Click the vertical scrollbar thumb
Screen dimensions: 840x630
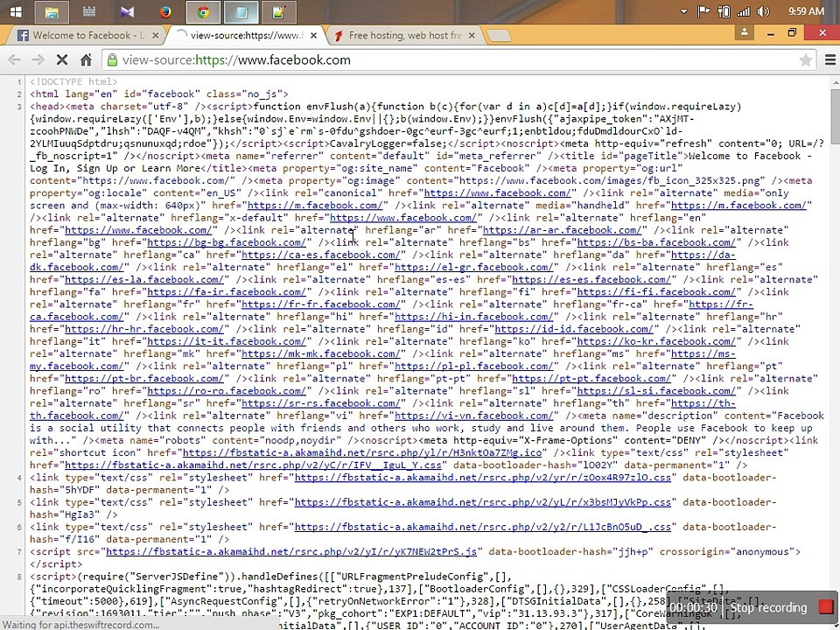point(835,115)
